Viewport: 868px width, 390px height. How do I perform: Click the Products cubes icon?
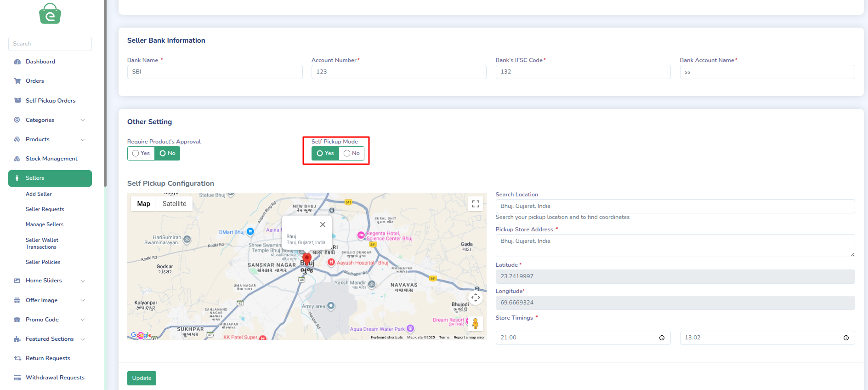pos(17,139)
